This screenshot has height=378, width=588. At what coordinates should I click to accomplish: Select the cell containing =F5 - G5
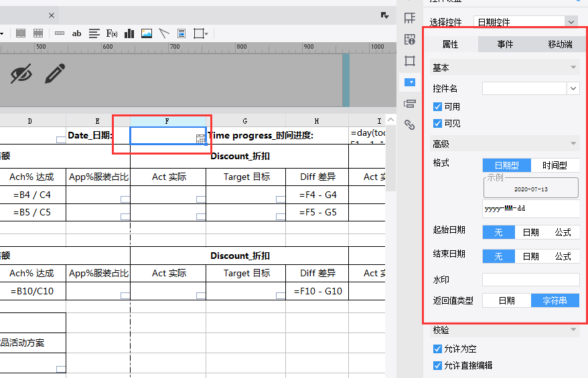click(317, 212)
